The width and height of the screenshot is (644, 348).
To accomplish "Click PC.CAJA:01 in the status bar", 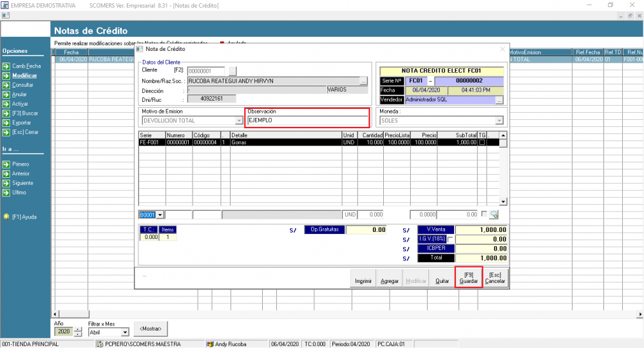I will pos(391,344).
